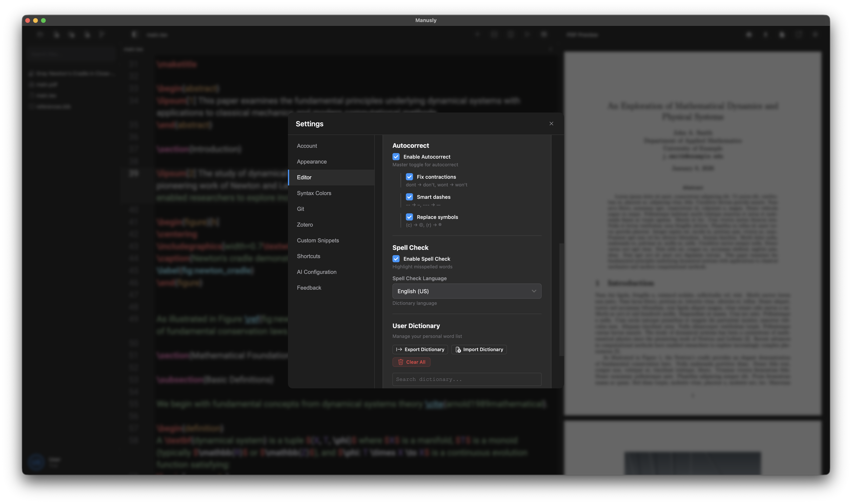The width and height of the screenshot is (852, 504).
Task: Switch to the Appearance settings tab
Action: (311, 161)
